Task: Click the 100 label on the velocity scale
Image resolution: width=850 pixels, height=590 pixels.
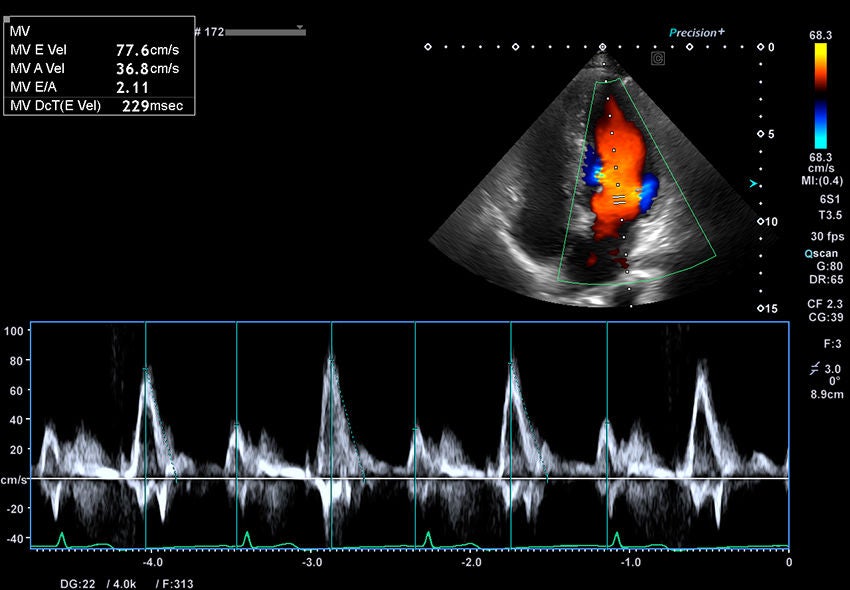Action: click(12, 331)
